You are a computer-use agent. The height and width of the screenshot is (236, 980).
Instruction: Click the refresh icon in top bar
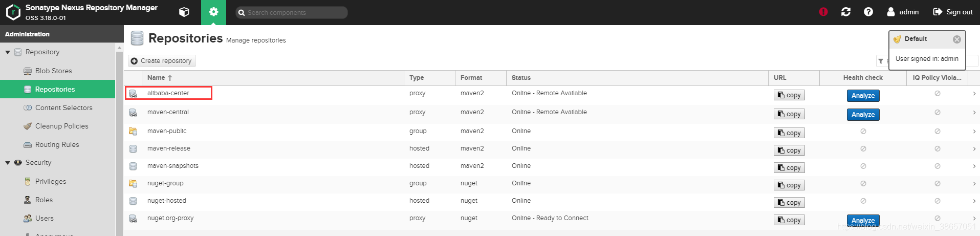pyautogui.click(x=846, y=12)
